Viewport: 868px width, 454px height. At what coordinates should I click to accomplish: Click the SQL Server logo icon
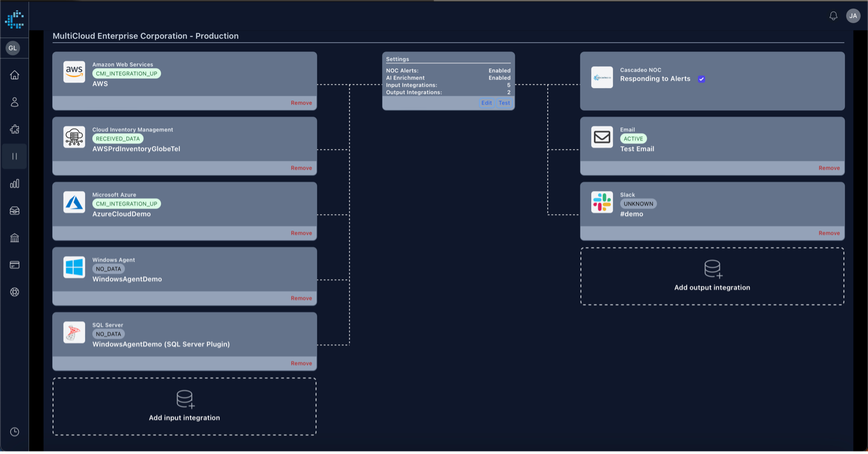(74, 333)
